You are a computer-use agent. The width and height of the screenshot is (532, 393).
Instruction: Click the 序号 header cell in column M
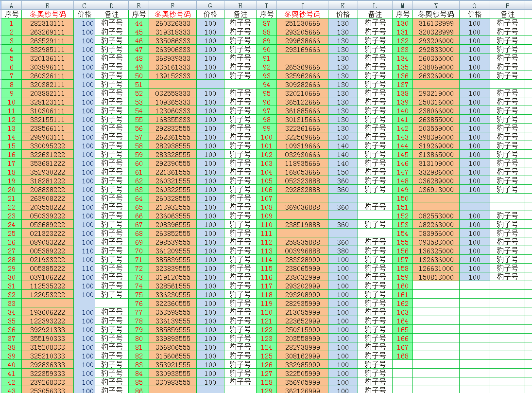[x=402, y=14]
